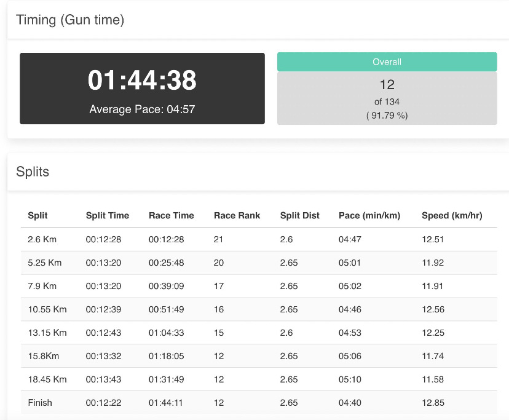Click split time 00:13:32 cell
The height and width of the screenshot is (420, 509).
click(103, 356)
